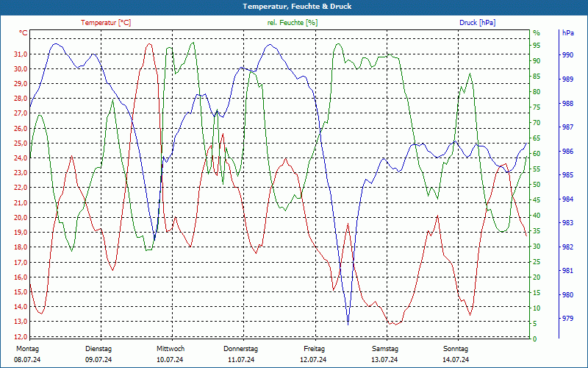This screenshot has width=588, height=368.
Task: Click the '30,0' temperature axis tick
Action: [x=21, y=68]
